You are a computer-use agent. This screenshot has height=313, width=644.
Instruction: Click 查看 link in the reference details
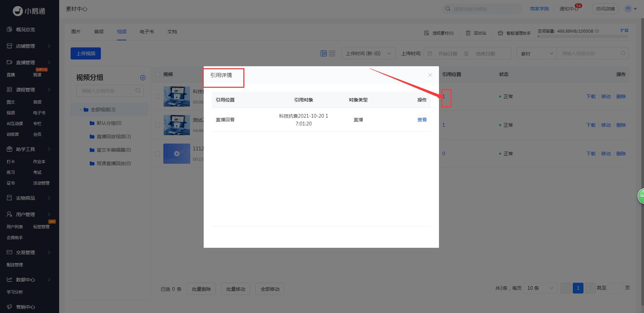tap(422, 120)
